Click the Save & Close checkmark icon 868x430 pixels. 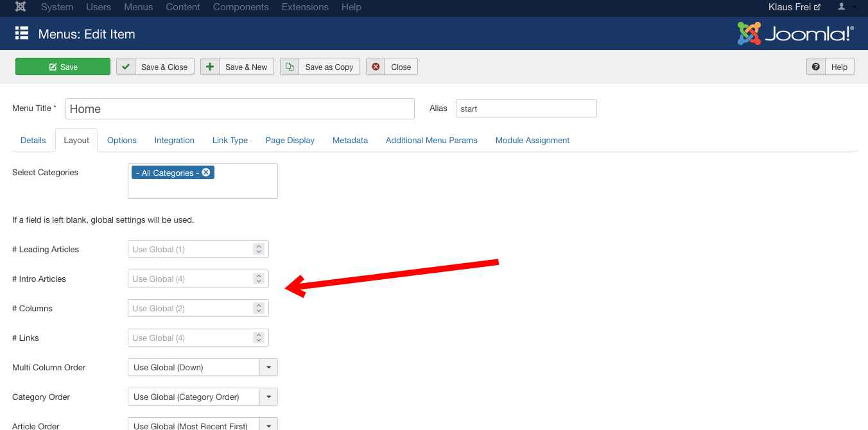tap(126, 67)
